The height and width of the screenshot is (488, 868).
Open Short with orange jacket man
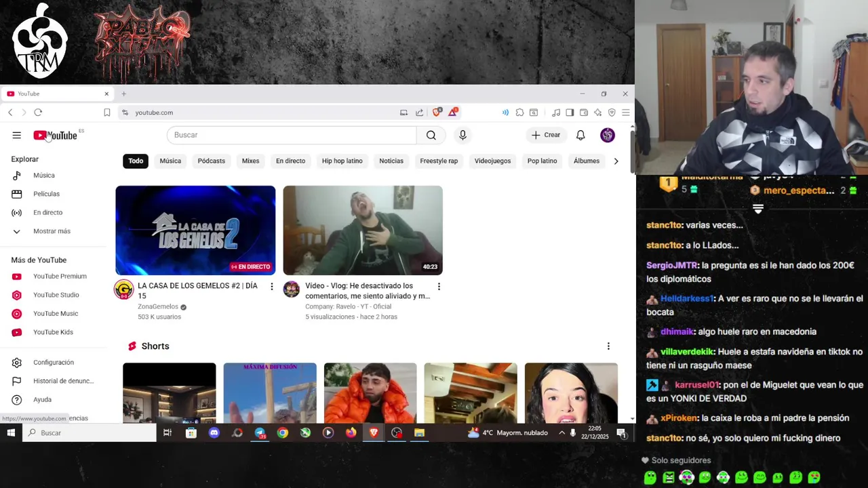click(370, 393)
